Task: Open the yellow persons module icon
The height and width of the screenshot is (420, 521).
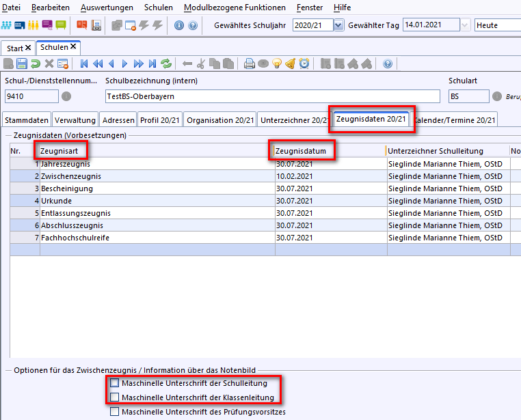Action: pyautogui.click(x=34, y=25)
